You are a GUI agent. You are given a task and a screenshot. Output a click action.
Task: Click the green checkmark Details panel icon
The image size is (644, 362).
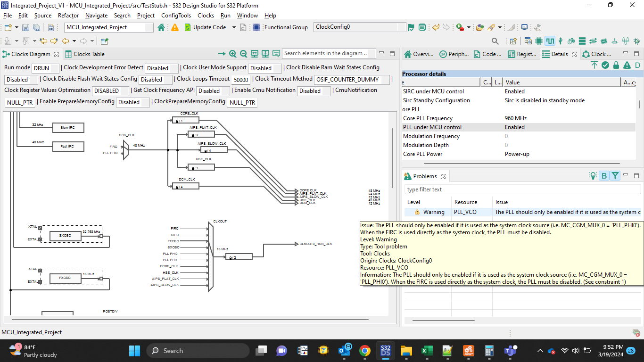(605, 65)
